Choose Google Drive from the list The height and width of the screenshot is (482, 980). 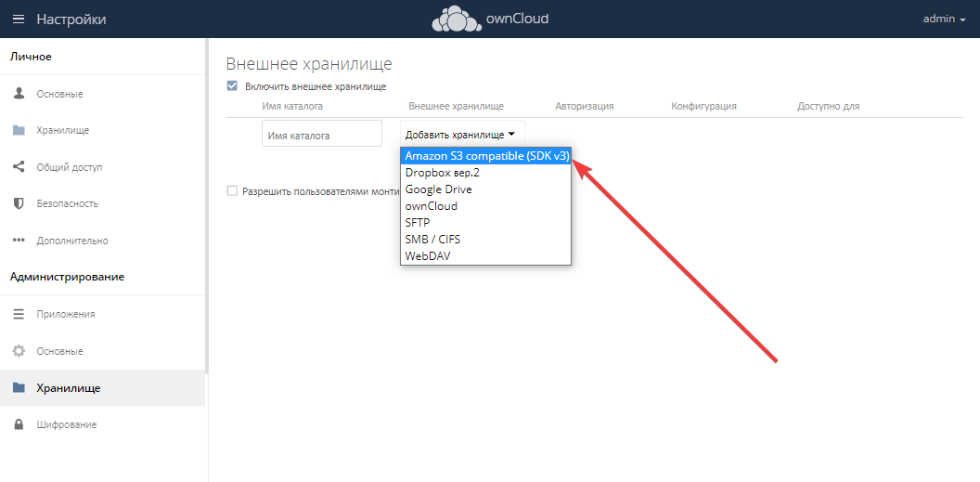pos(485,189)
